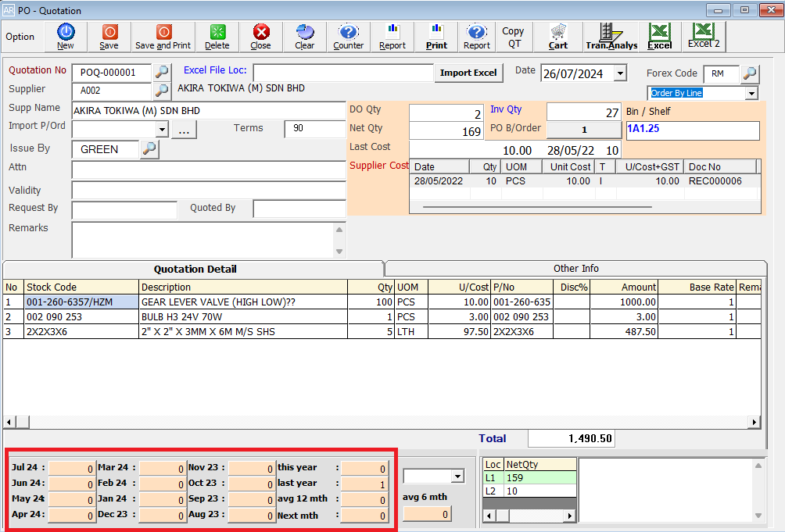Open the Counter toolbar icon

pyautogui.click(x=349, y=37)
